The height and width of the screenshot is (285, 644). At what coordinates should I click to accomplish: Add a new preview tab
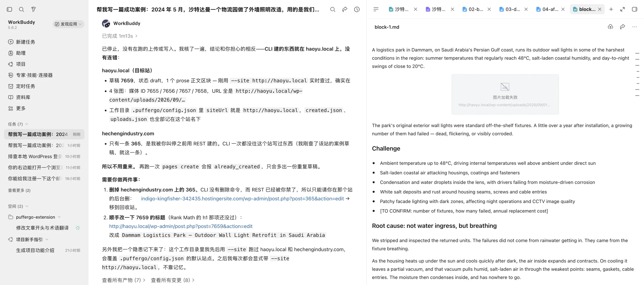coord(611,9)
